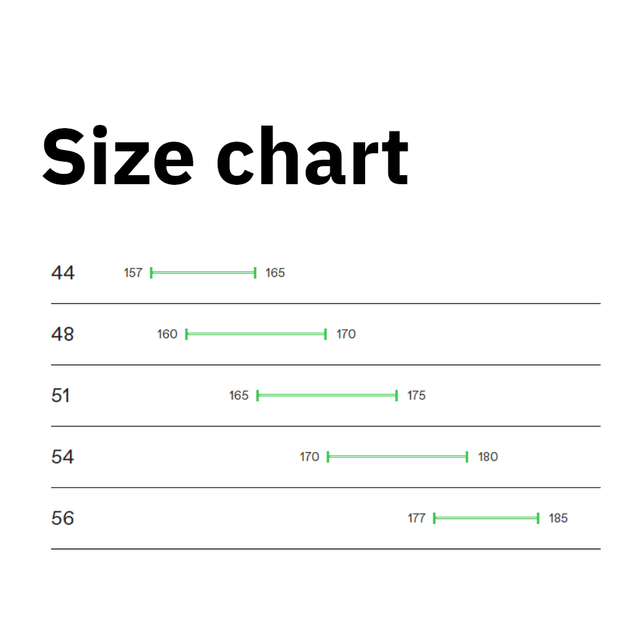
Task: Select the green range bar for size 51
Action: point(327,395)
